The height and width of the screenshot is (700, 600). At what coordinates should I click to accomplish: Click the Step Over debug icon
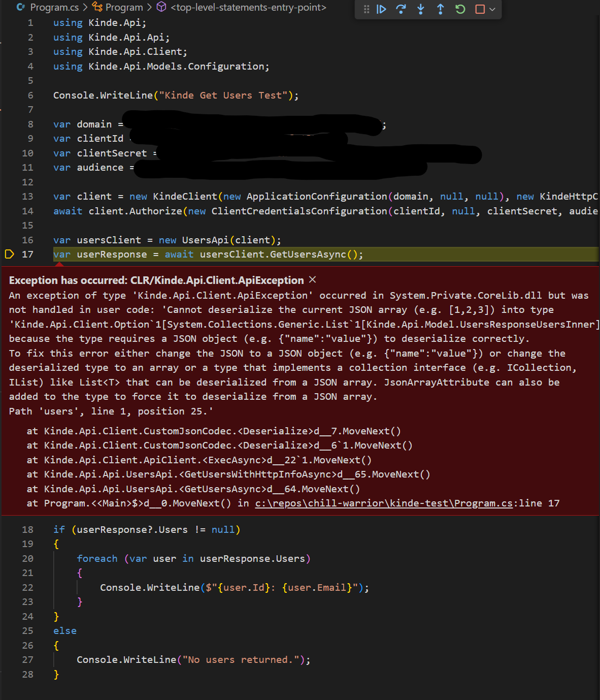coord(401,9)
